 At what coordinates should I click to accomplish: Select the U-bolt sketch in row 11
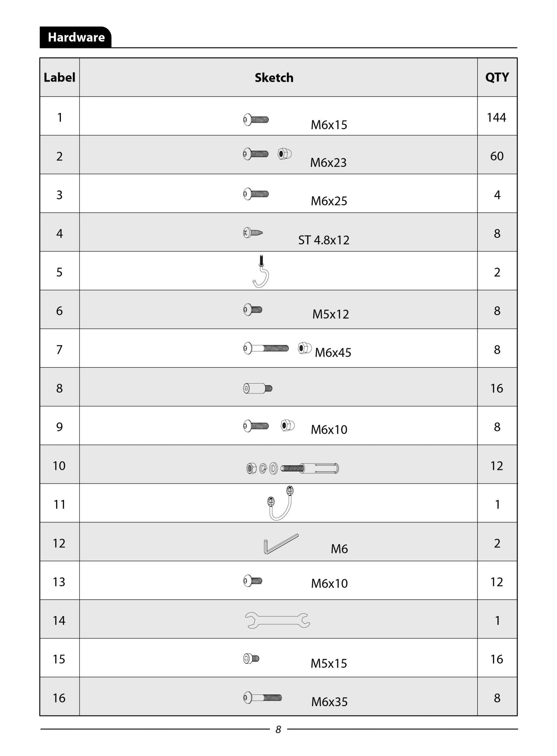click(280, 503)
